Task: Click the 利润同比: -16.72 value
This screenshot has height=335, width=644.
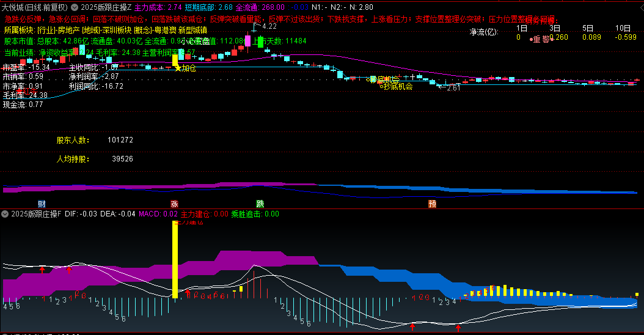Action: tap(96, 86)
